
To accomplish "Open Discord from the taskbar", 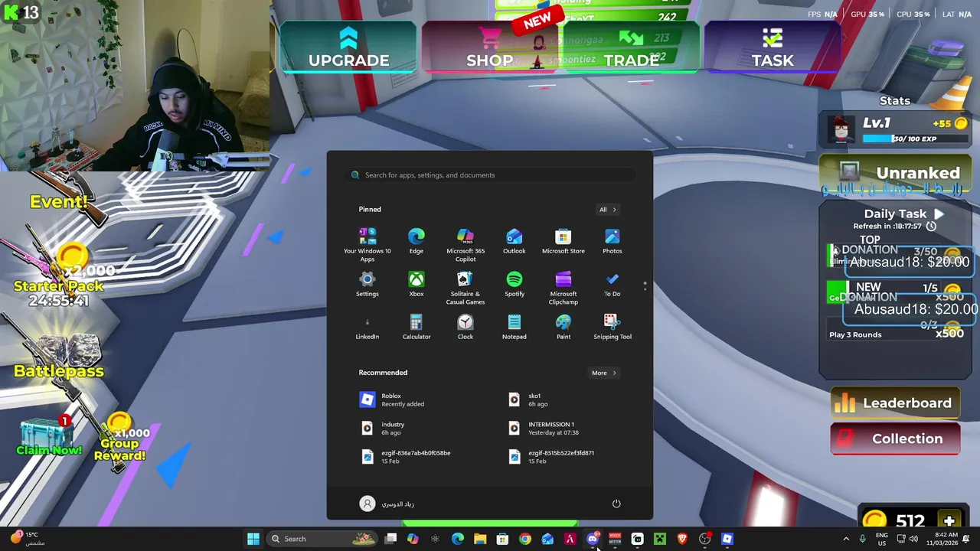I will pos(593,539).
